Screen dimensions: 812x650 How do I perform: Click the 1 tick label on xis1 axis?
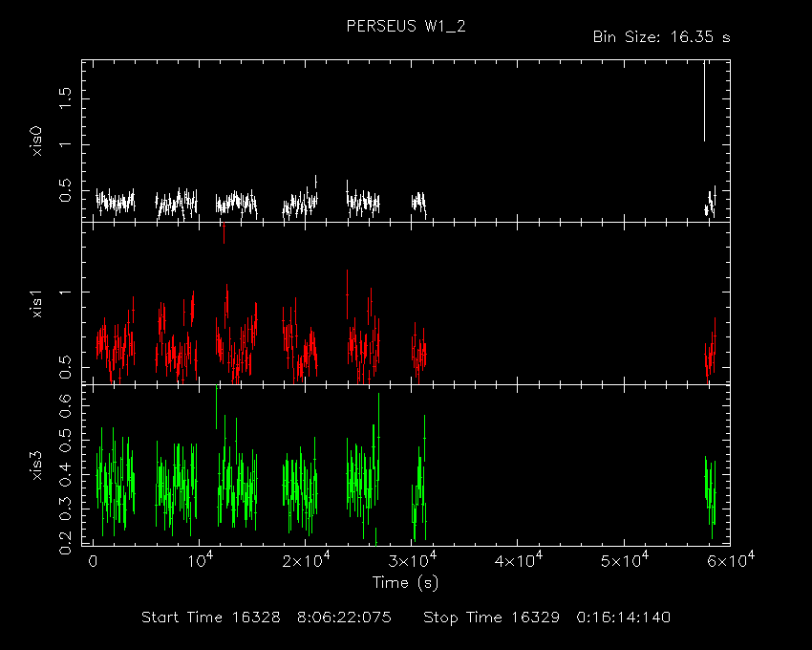click(x=65, y=292)
